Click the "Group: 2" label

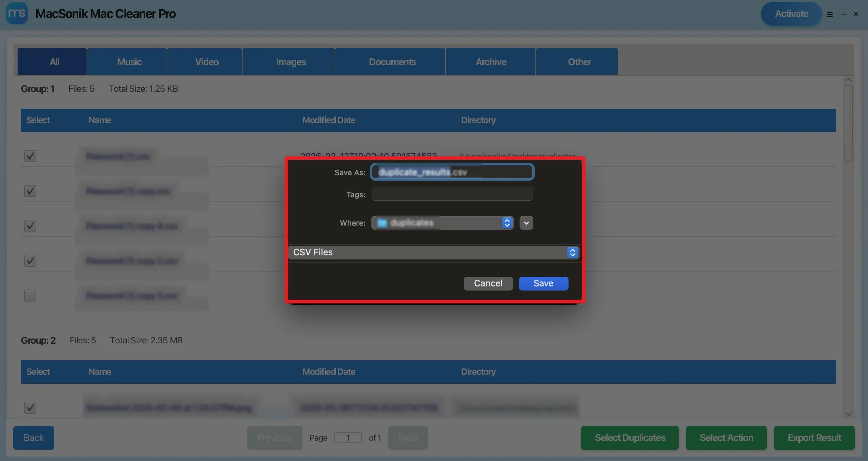(x=38, y=340)
